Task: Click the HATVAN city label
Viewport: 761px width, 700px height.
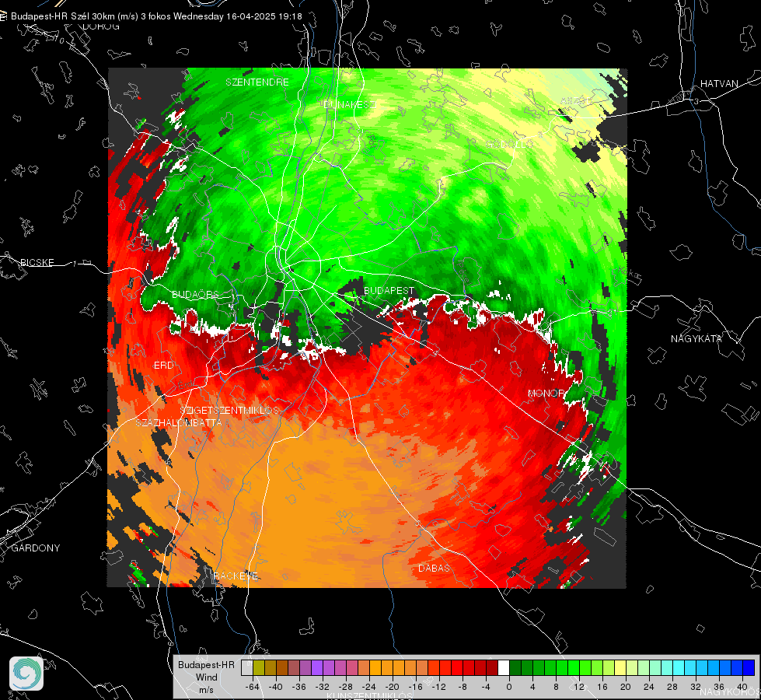Action: [719, 84]
